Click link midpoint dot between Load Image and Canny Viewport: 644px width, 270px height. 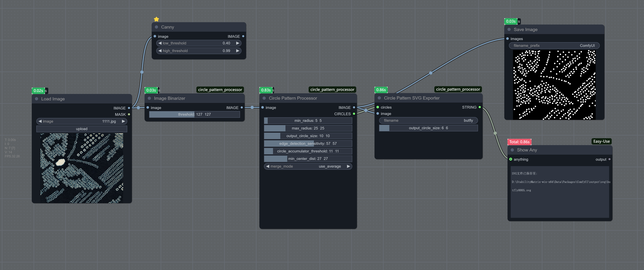pyautogui.click(x=142, y=72)
